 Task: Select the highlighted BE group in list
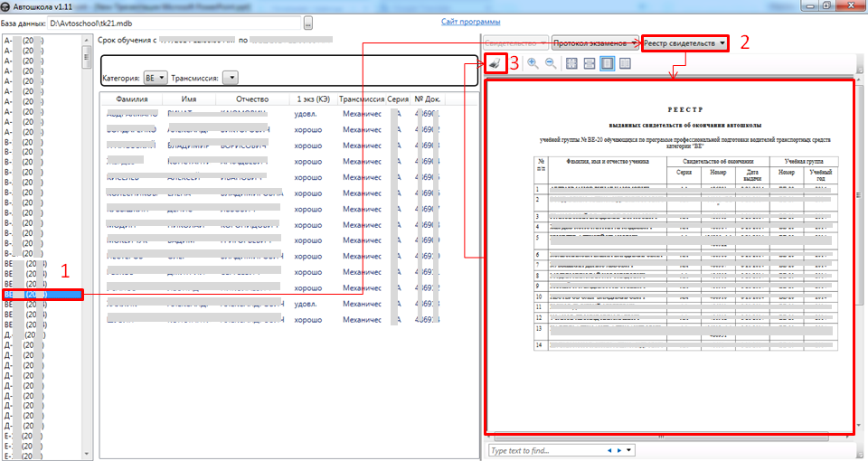point(42,295)
